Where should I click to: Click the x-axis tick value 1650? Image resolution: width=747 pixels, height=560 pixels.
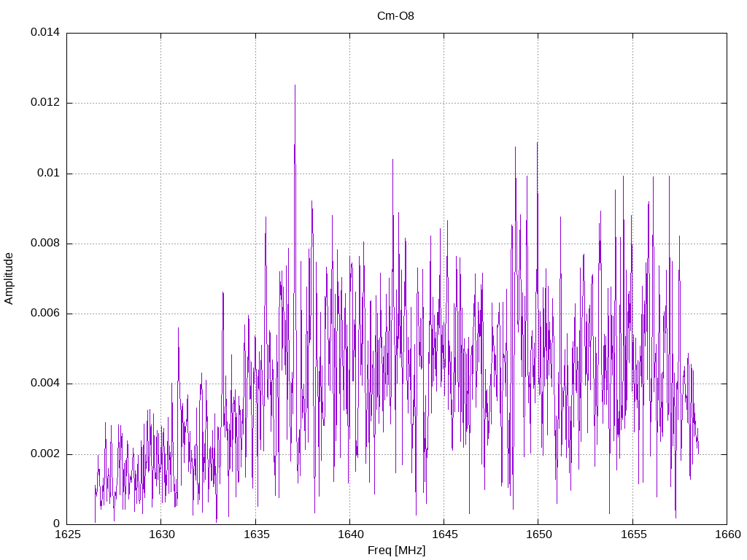(x=539, y=534)
